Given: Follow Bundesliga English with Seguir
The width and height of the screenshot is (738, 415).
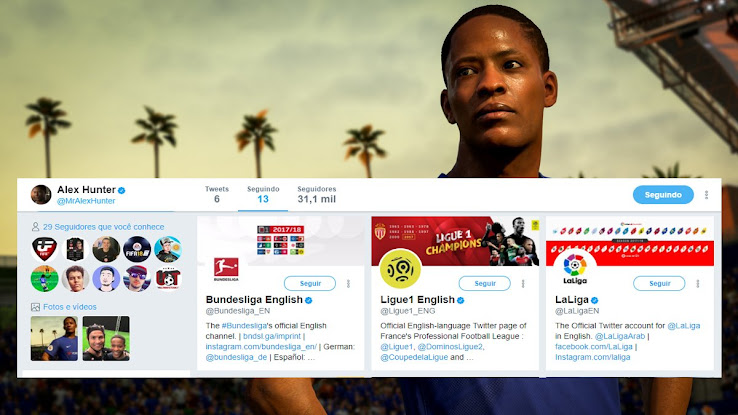Looking at the screenshot, I should pyautogui.click(x=310, y=283).
